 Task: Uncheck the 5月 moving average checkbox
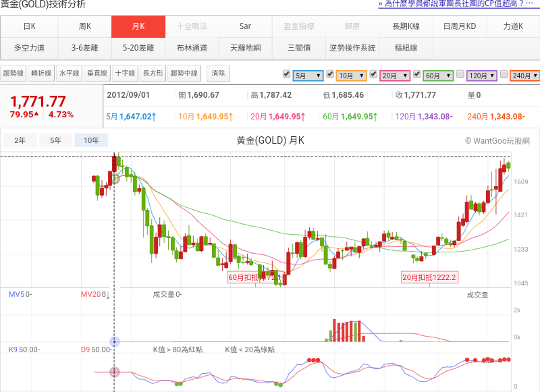(286, 74)
